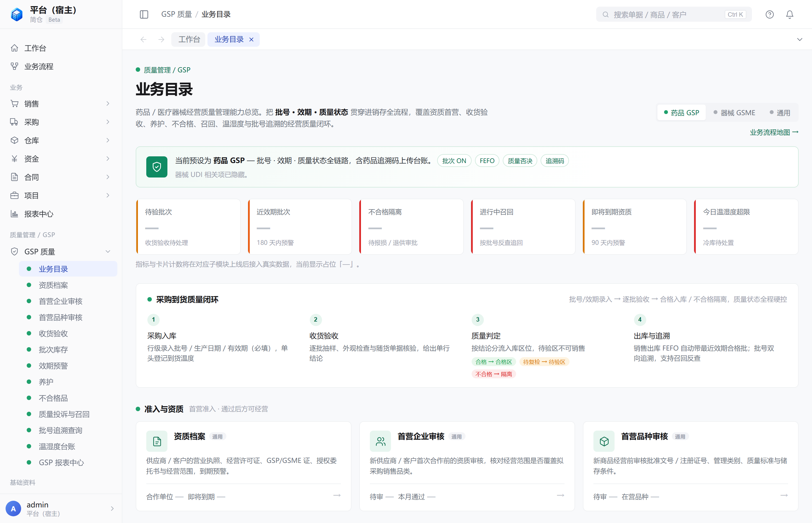Go back with the left arrow
This screenshot has height=523, width=812.
[x=143, y=40]
